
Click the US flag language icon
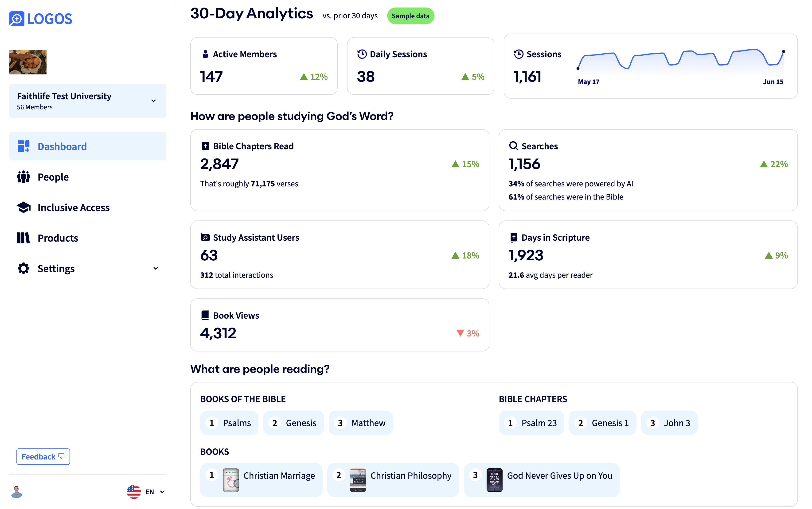point(134,492)
